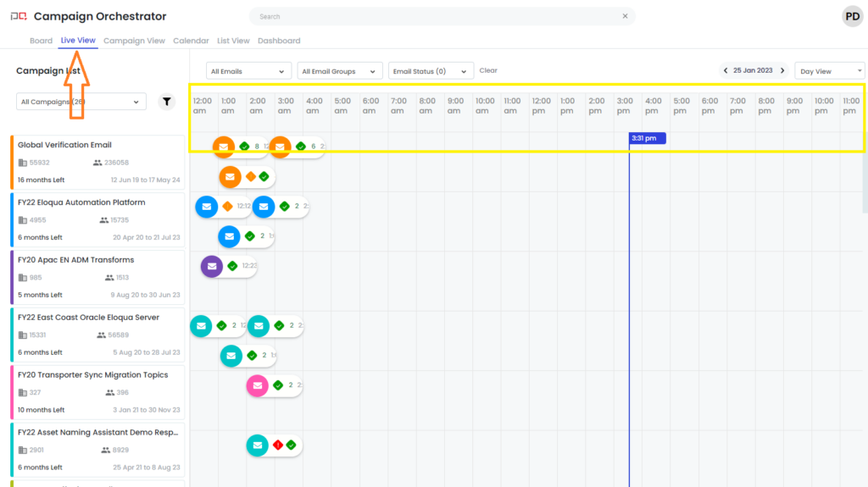Switch to the Calendar tab
This screenshot has width=868, height=487.
[191, 41]
